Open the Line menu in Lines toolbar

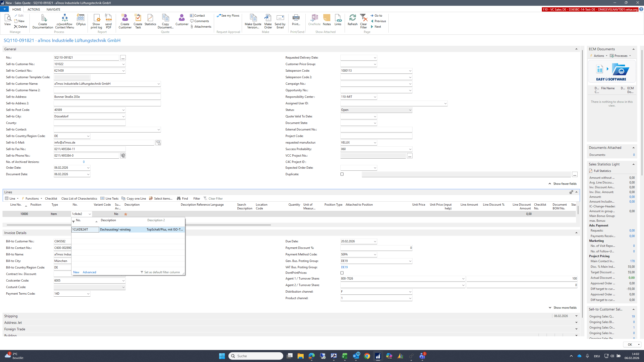tap(12, 198)
